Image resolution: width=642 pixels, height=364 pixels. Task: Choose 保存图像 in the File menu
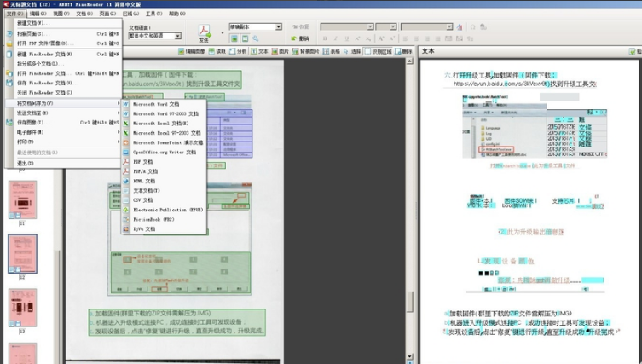pos(63,123)
